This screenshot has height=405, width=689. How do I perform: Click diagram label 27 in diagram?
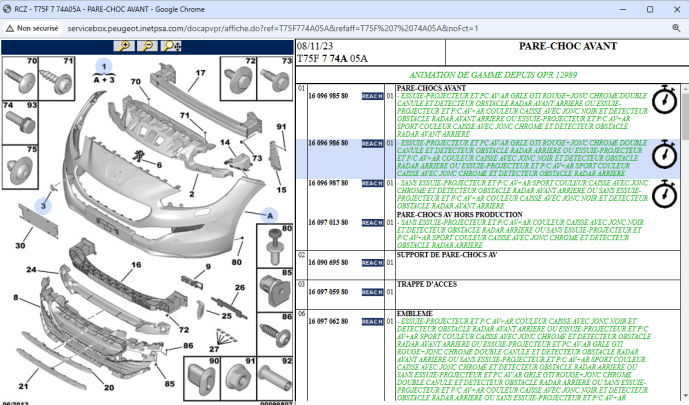pyautogui.click(x=214, y=349)
